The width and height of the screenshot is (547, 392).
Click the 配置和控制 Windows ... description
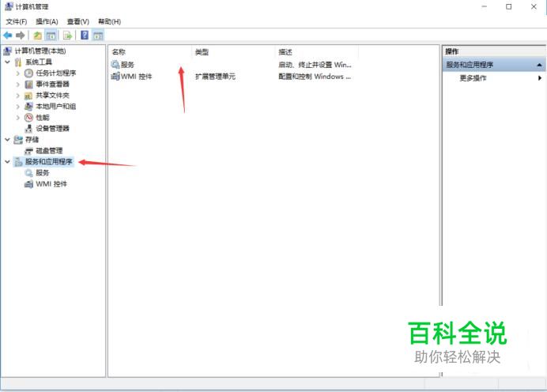pos(315,77)
